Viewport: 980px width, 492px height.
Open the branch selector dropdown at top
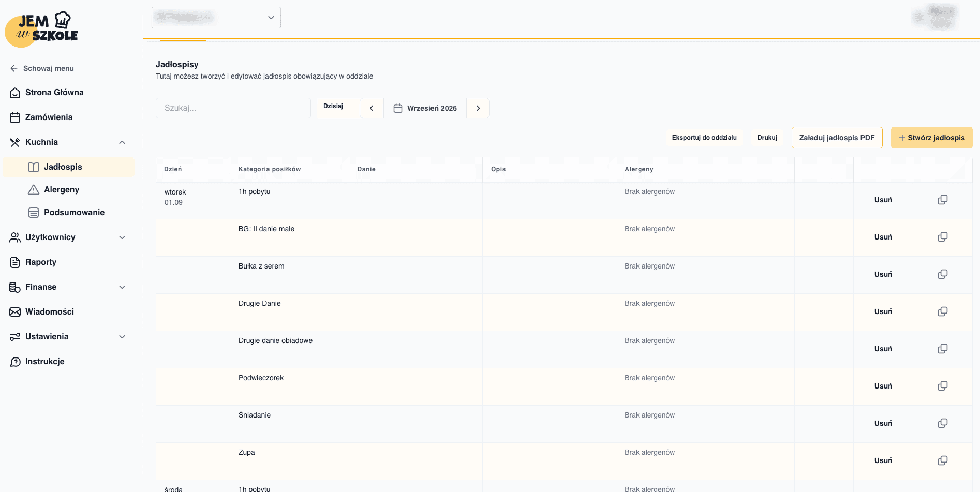coord(216,18)
